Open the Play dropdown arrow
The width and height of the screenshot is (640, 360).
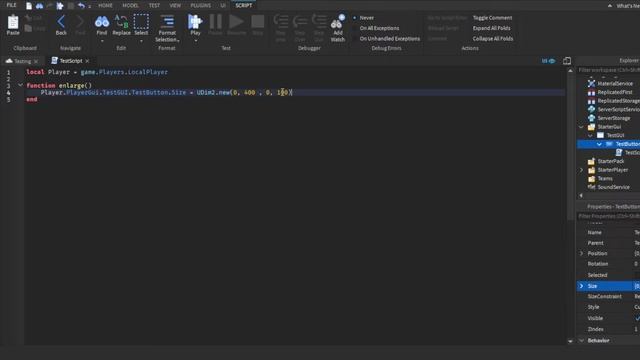pyautogui.click(x=195, y=41)
